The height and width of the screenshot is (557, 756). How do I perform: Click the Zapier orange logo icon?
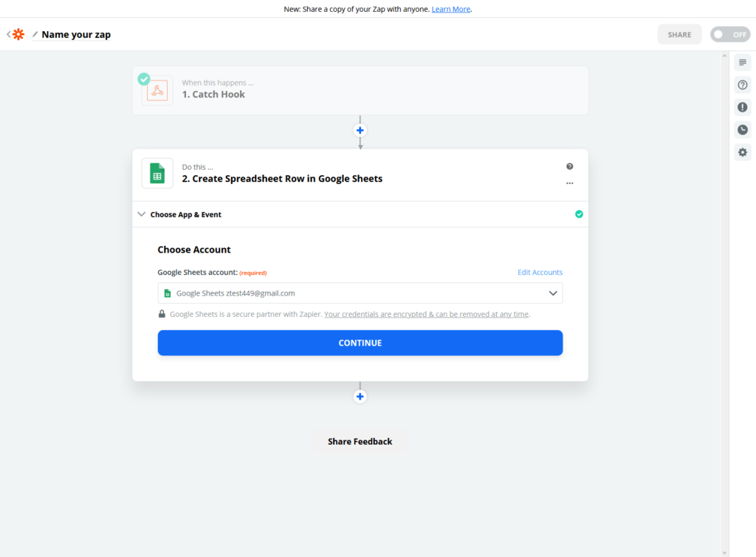click(x=18, y=34)
